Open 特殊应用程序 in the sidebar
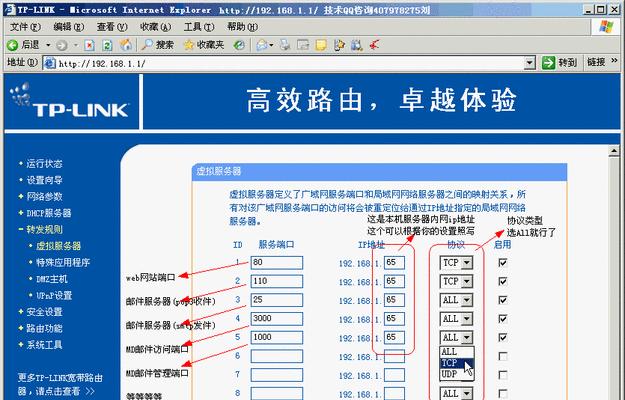Viewport: 625px width, 400px height. pos(63,263)
